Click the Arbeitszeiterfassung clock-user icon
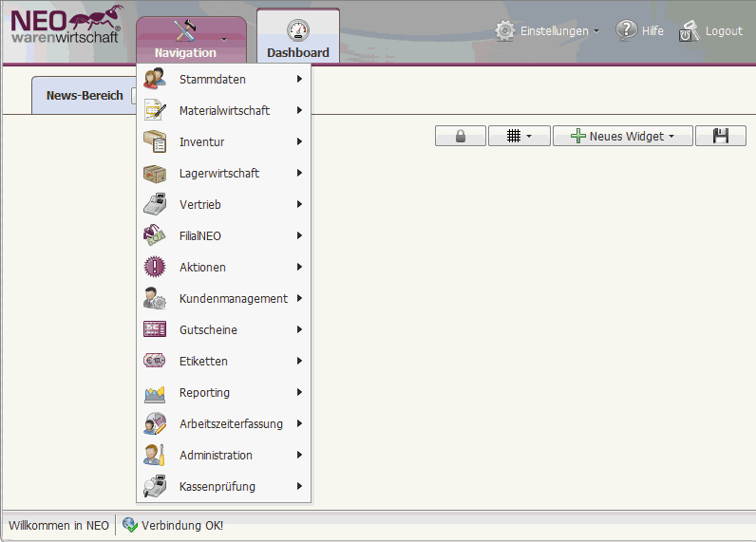The height and width of the screenshot is (542, 756). [155, 423]
